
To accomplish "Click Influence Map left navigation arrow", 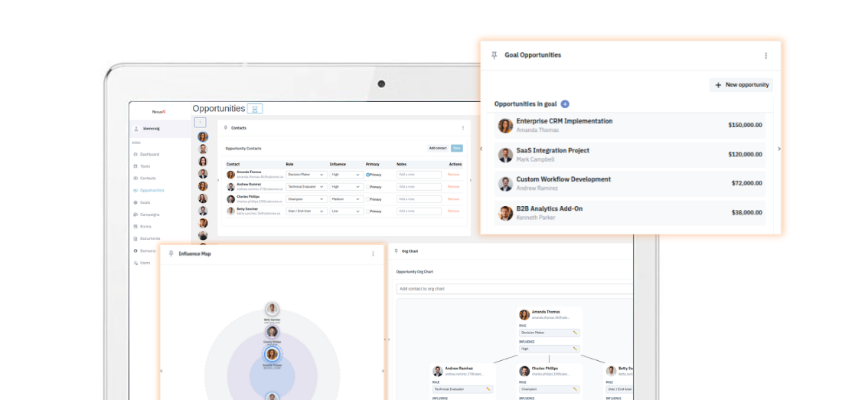I will pos(161,371).
